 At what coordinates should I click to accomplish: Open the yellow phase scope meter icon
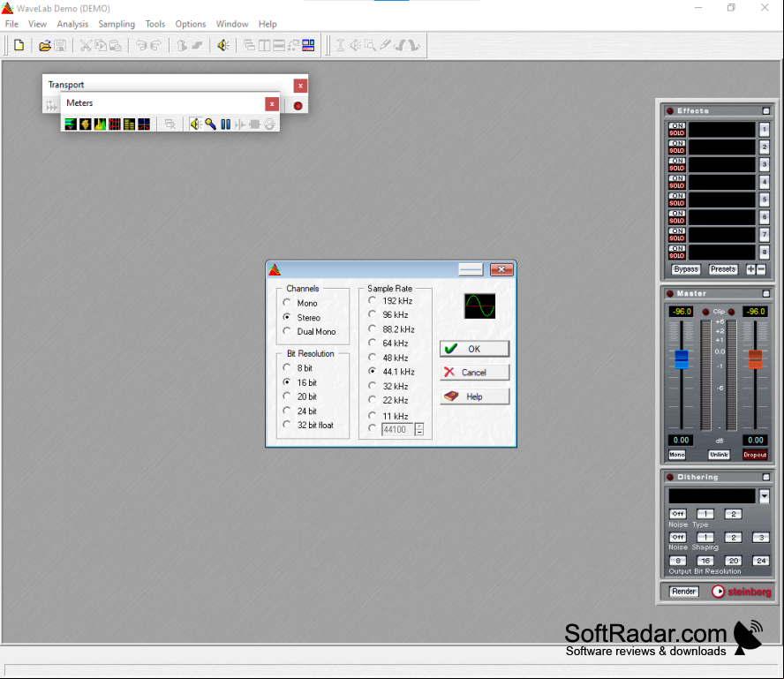pos(86,124)
